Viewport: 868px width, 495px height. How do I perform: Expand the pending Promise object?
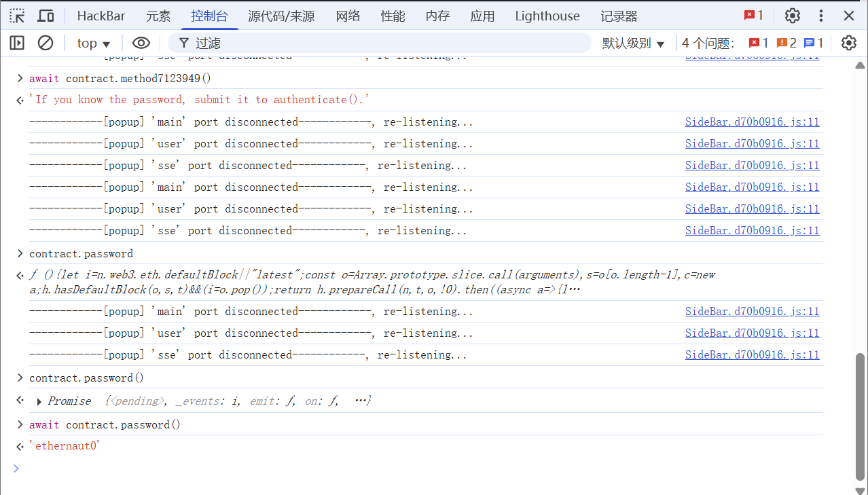pyautogui.click(x=39, y=401)
